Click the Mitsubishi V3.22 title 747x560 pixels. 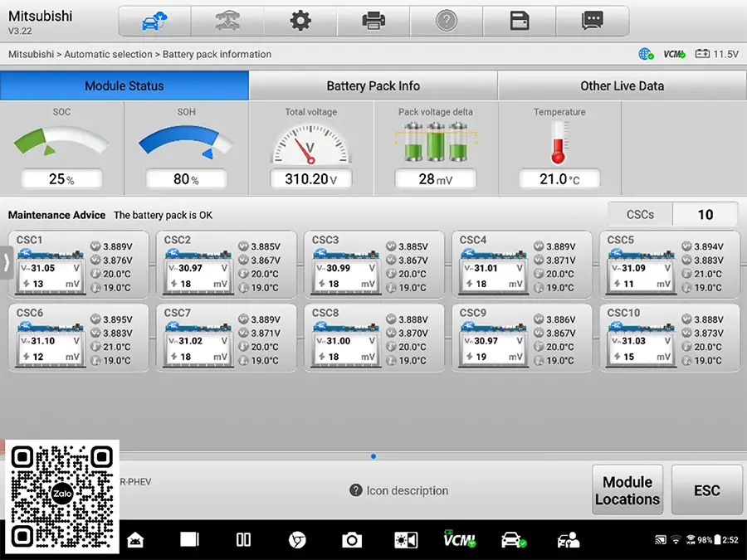click(x=40, y=22)
